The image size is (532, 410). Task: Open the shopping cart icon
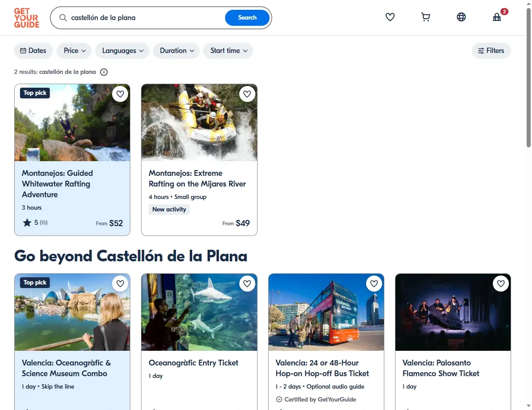425,17
